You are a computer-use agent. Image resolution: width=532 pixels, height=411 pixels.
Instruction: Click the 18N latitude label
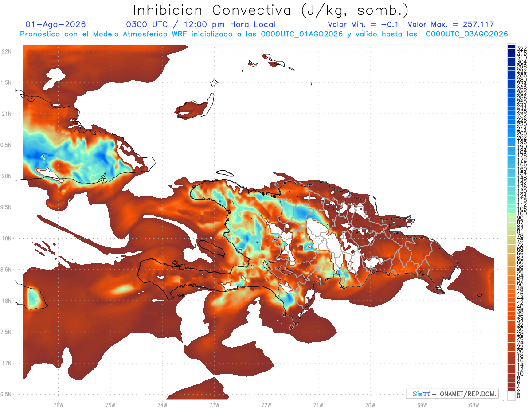click(6, 301)
